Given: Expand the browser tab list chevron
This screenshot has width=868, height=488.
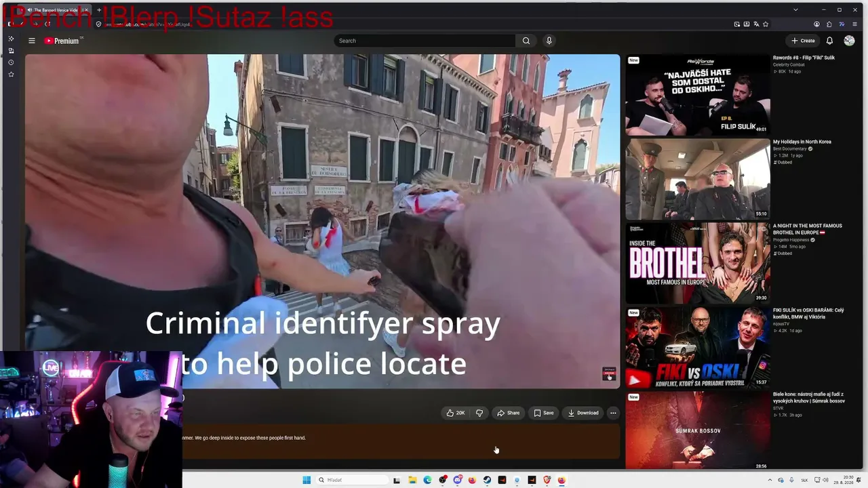Looking at the screenshot, I should [x=795, y=9].
